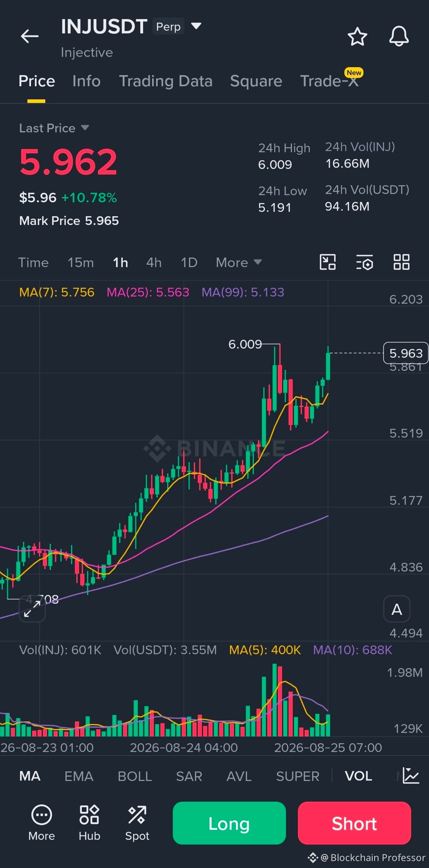
Task: Open the INJUSDT pair selector dropdown arrow
Action: [196, 26]
